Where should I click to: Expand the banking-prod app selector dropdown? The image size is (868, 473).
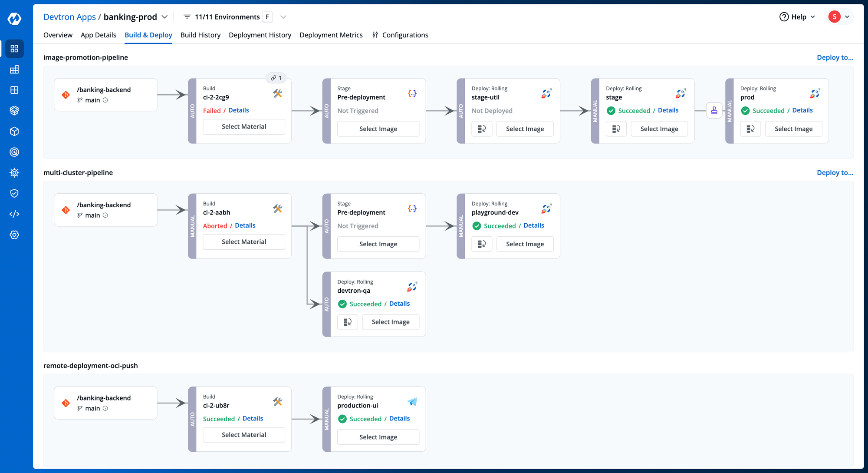pos(164,17)
